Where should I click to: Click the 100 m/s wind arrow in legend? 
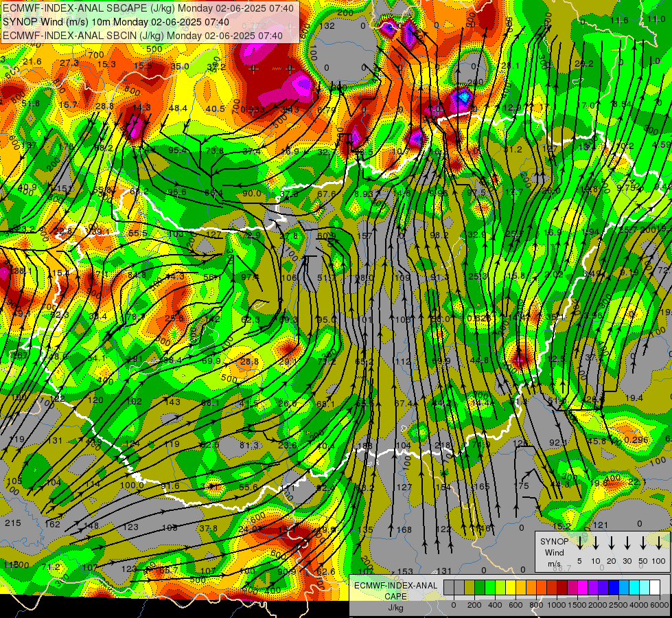tap(659, 542)
